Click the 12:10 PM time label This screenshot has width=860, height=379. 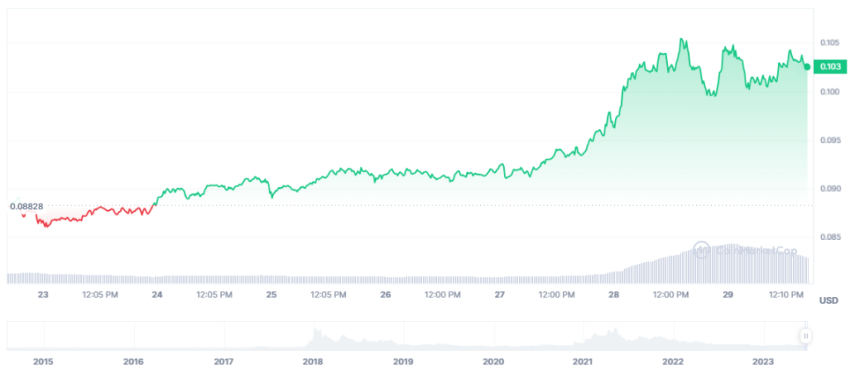785,295
